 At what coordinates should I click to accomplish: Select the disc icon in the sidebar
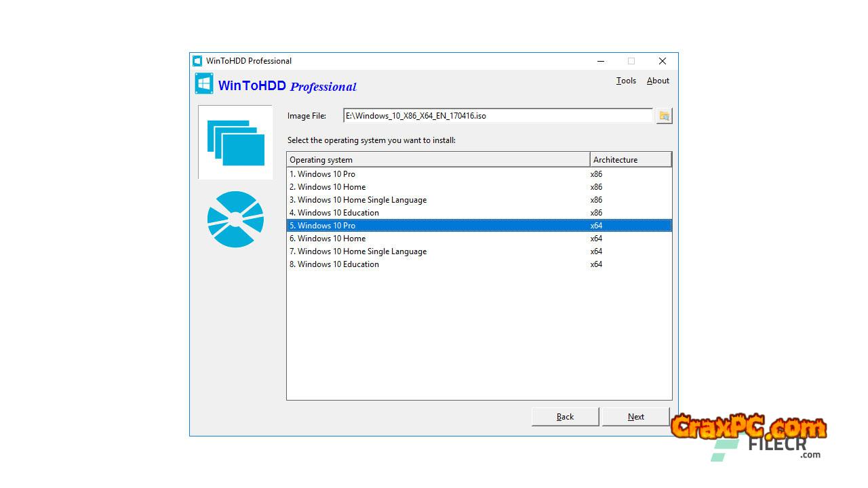coord(235,219)
